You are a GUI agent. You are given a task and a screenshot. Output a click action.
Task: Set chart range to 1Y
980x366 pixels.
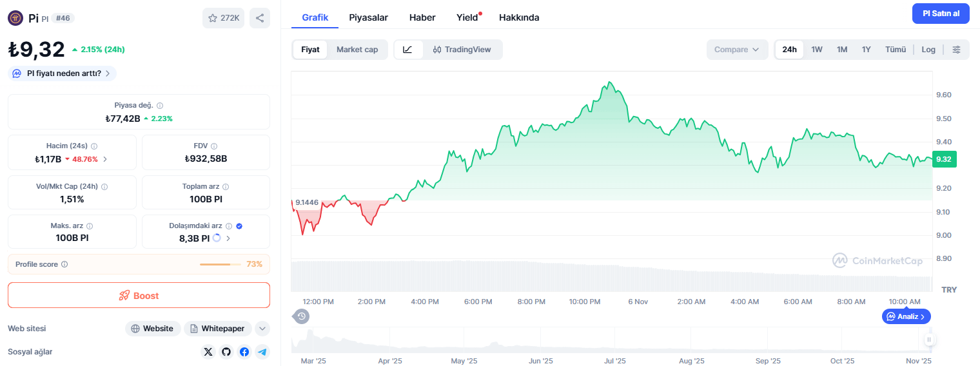tap(867, 50)
